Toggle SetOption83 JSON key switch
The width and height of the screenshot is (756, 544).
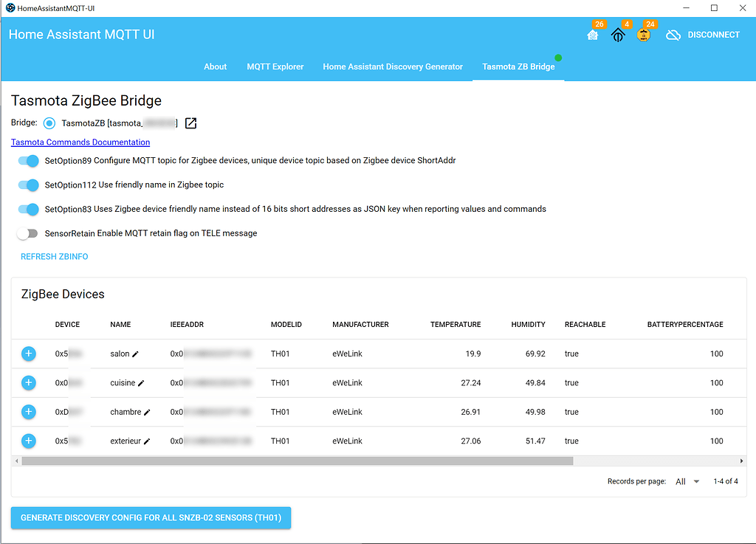[29, 209]
